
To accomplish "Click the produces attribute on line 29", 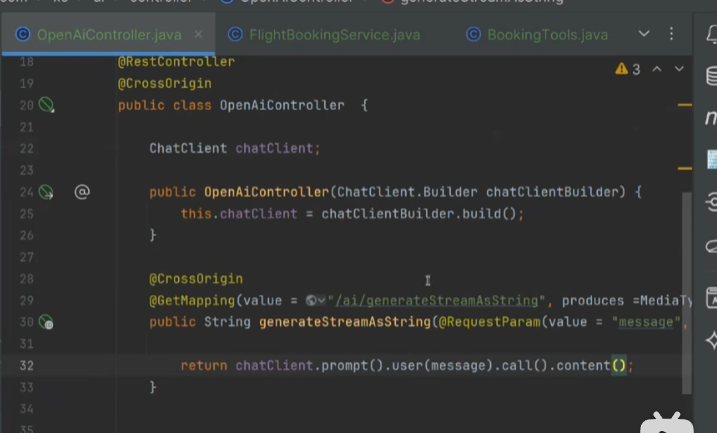I will click(593, 301).
